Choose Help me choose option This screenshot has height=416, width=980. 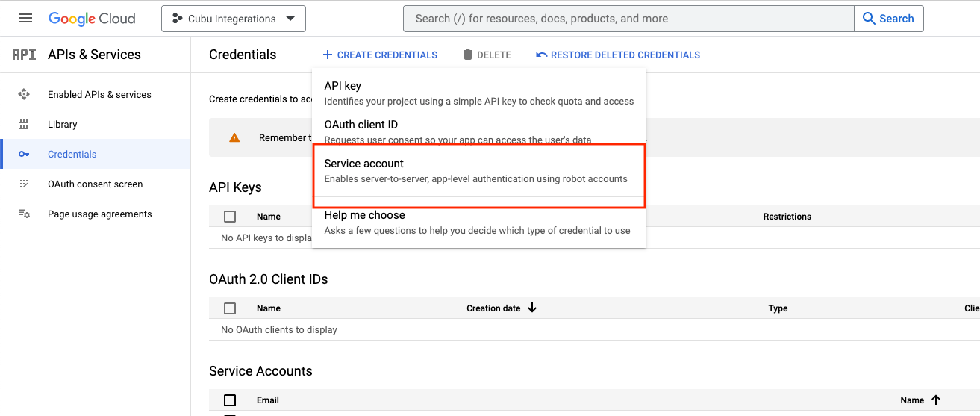tap(479, 223)
